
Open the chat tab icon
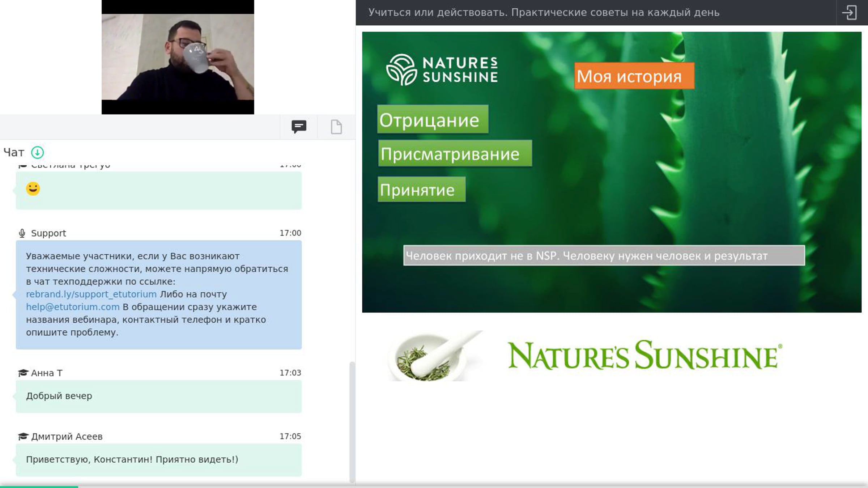[299, 127]
